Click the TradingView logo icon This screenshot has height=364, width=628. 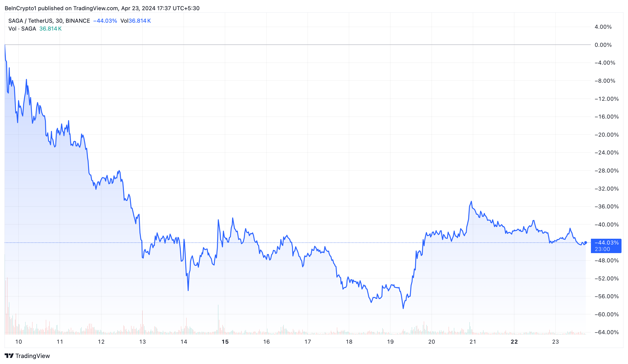[x=9, y=356]
